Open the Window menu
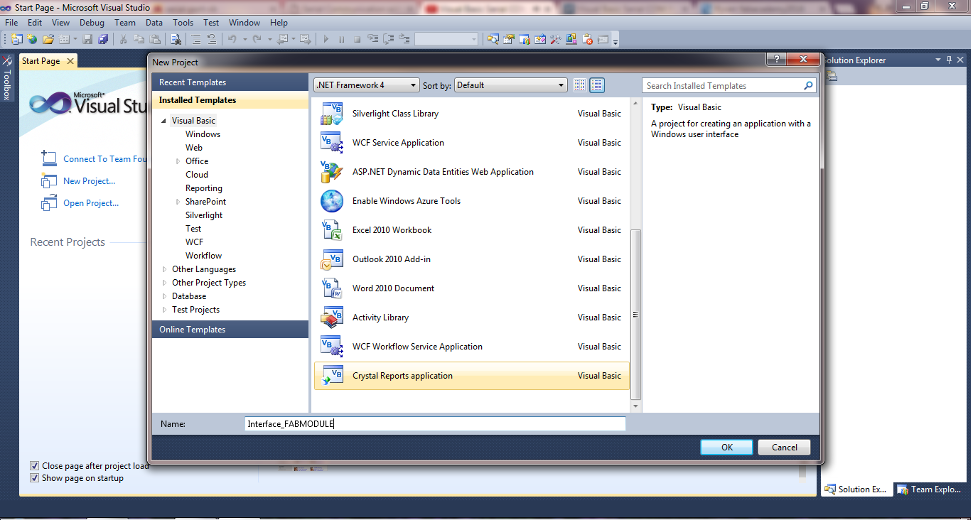 (x=244, y=22)
